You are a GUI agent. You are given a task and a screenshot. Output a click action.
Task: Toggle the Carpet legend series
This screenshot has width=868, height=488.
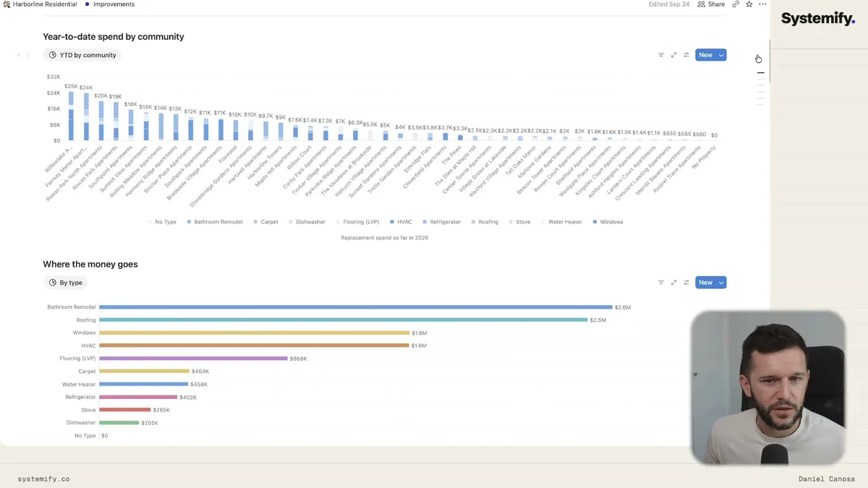pos(265,222)
